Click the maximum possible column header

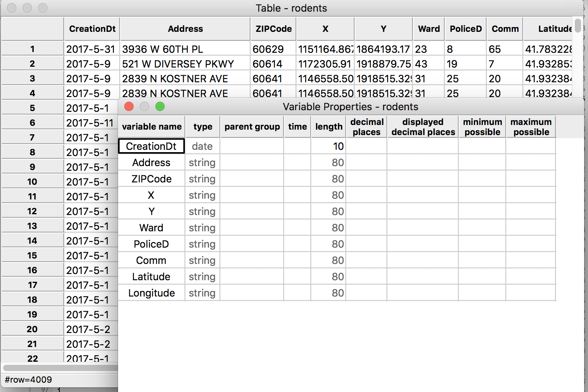point(531,127)
